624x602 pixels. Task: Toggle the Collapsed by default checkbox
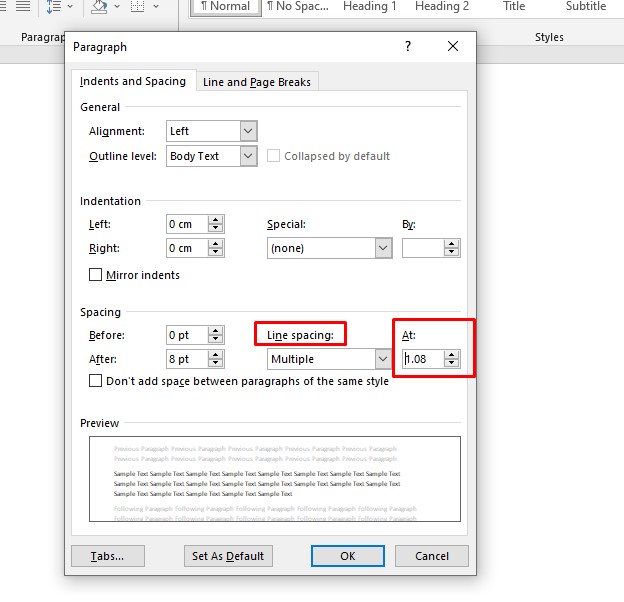(273, 156)
